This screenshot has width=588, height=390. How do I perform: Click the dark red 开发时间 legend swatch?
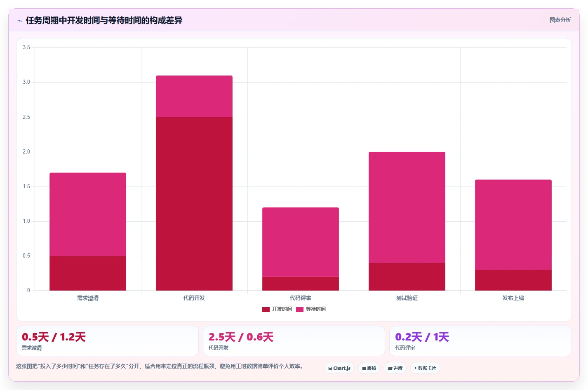(x=266, y=310)
